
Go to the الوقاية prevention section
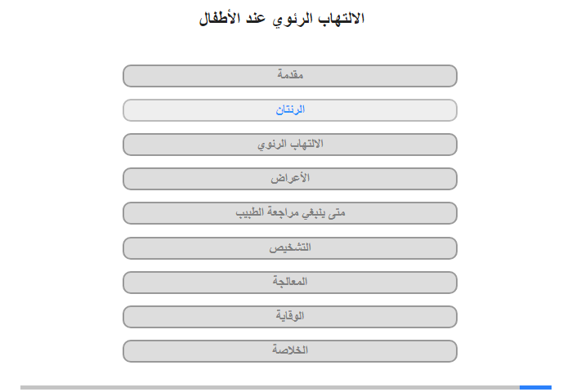(290, 317)
